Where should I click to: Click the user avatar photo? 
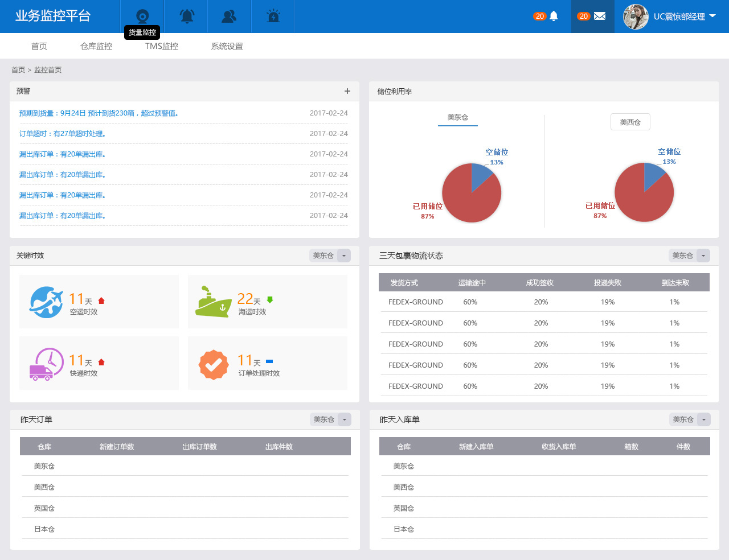(636, 17)
